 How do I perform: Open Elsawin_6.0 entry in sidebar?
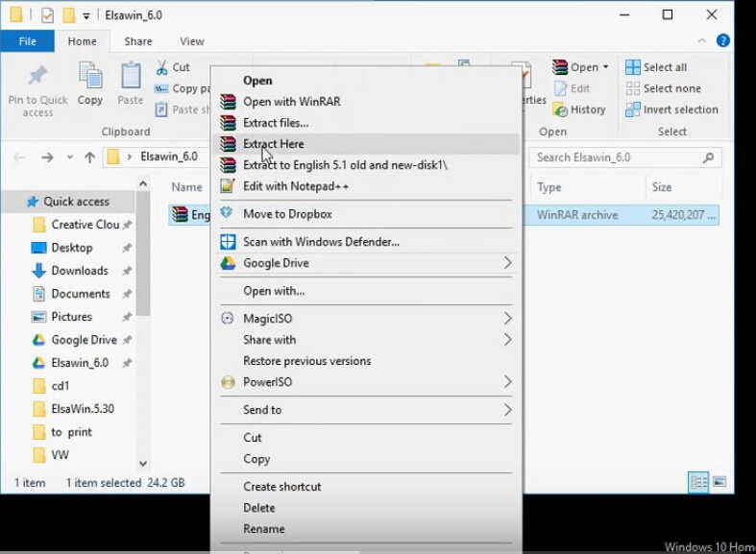click(80, 363)
